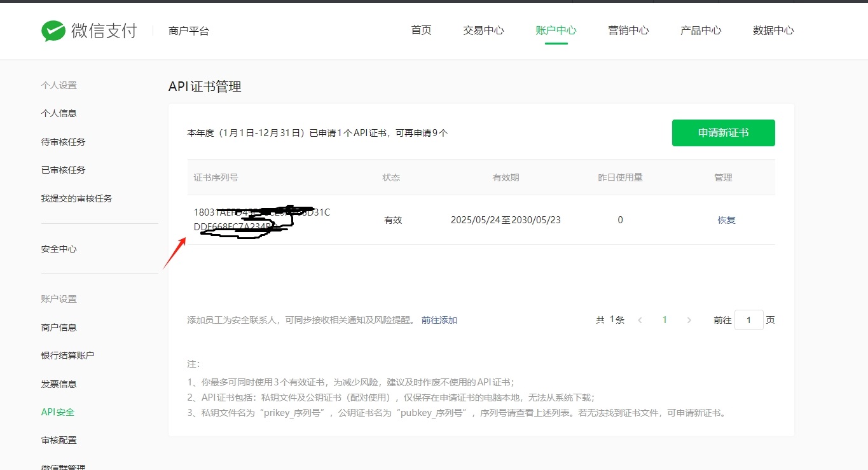Open 个人信息 in the sidebar
This screenshot has width=868, height=470.
[x=59, y=113]
